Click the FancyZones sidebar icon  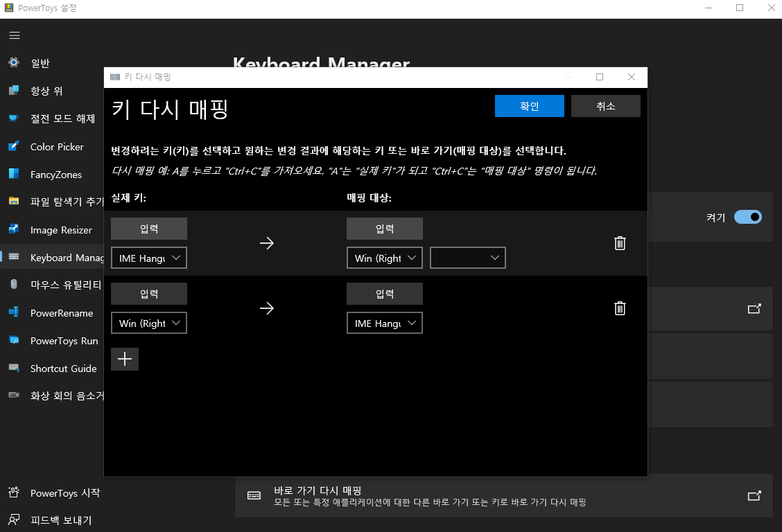tap(14, 173)
